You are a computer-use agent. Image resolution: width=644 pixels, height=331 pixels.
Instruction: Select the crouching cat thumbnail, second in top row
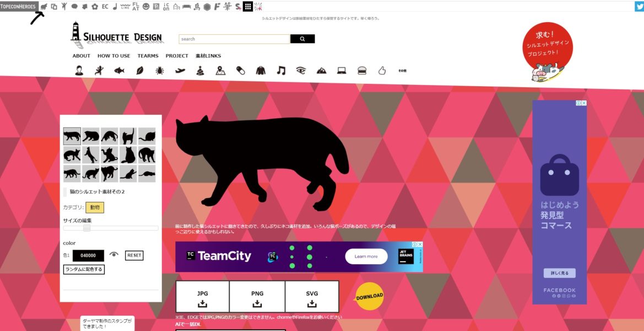[91, 136]
